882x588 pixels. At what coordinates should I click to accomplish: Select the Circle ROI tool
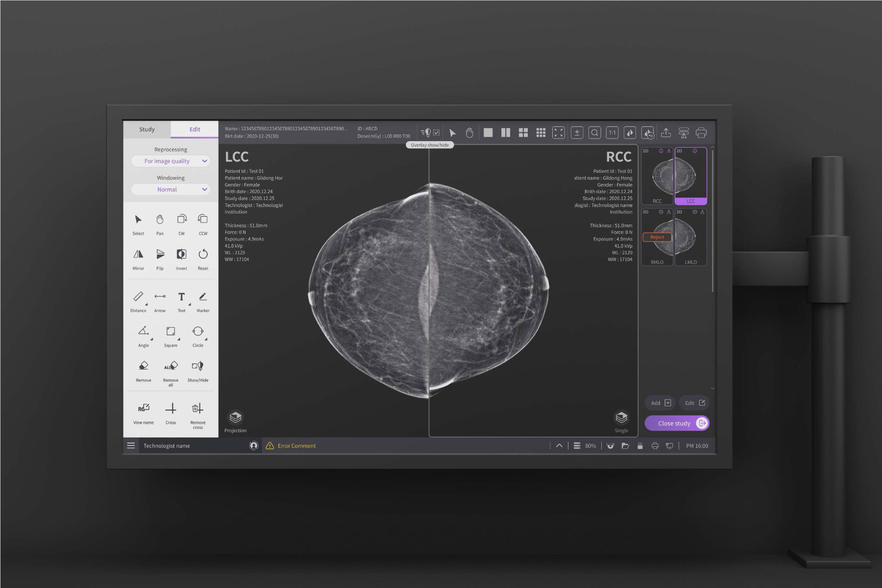(x=198, y=337)
